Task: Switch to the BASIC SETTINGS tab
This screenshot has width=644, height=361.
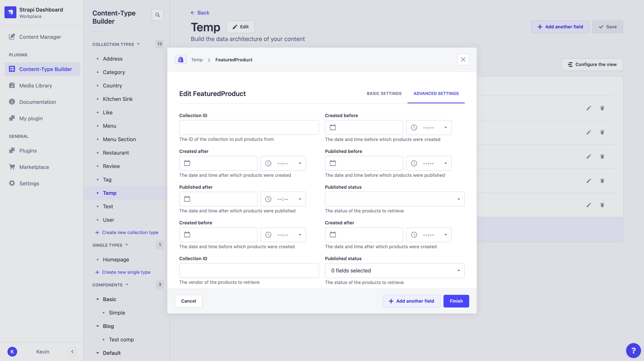Action: (x=384, y=93)
